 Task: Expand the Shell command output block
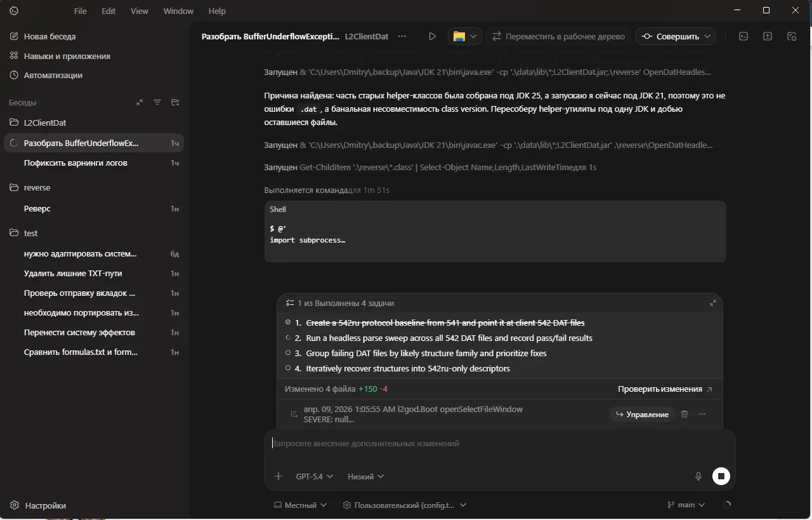click(x=495, y=232)
